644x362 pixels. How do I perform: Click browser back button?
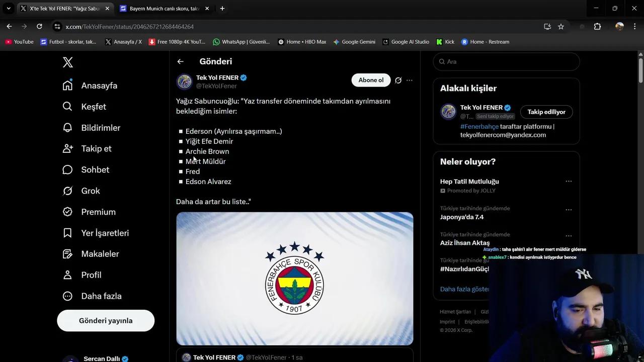tap(9, 27)
